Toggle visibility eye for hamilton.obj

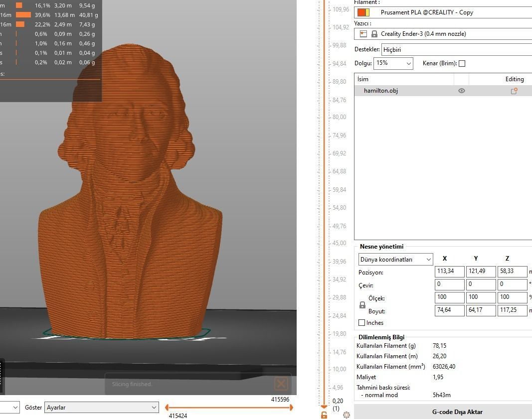coord(461,91)
